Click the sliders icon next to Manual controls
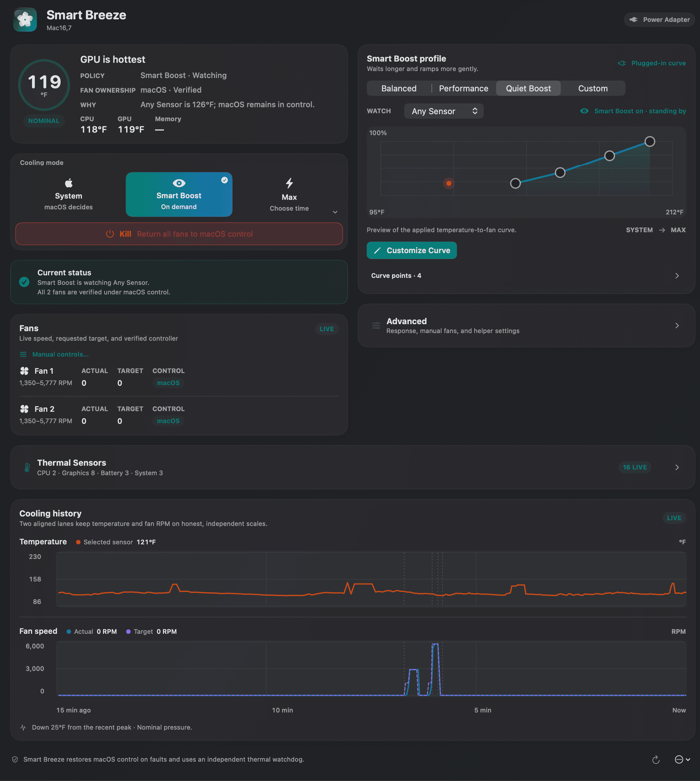 (23, 354)
